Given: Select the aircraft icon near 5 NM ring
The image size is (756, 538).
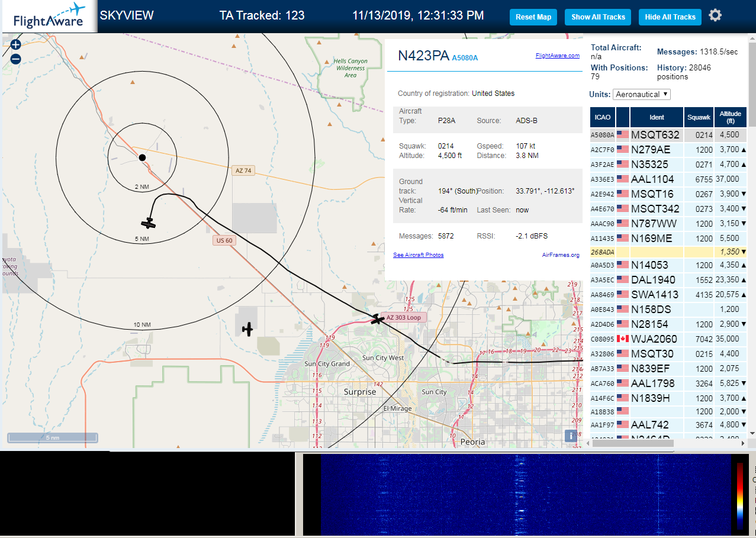Looking at the screenshot, I should (149, 223).
